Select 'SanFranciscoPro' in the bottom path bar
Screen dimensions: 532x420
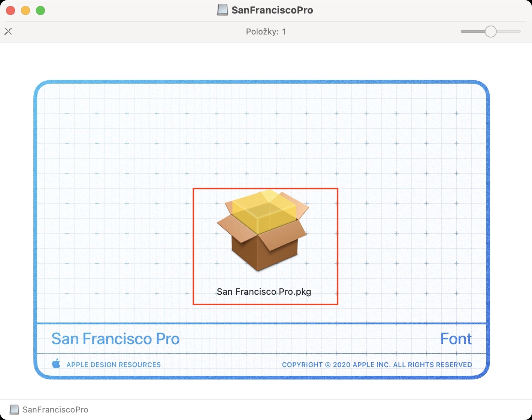coord(55,409)
